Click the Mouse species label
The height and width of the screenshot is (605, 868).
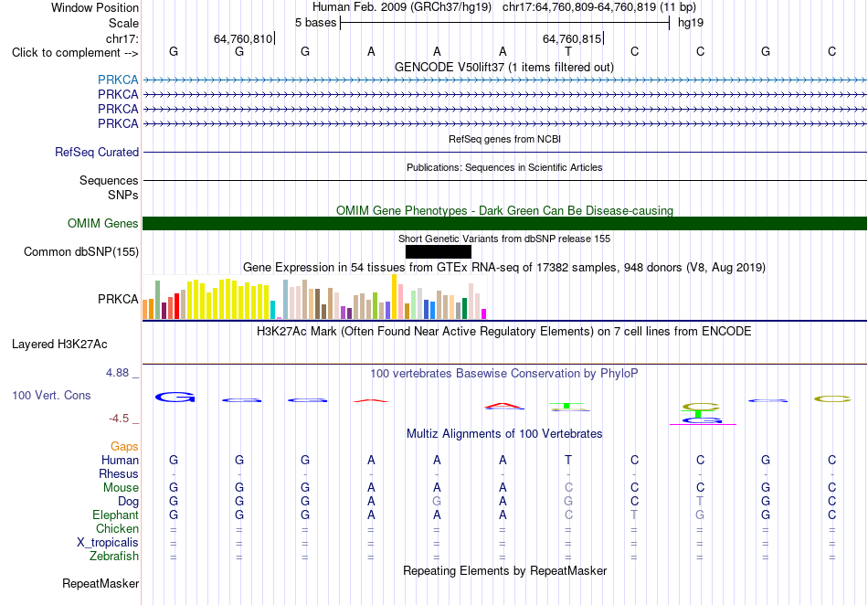(x=121, y=488)
